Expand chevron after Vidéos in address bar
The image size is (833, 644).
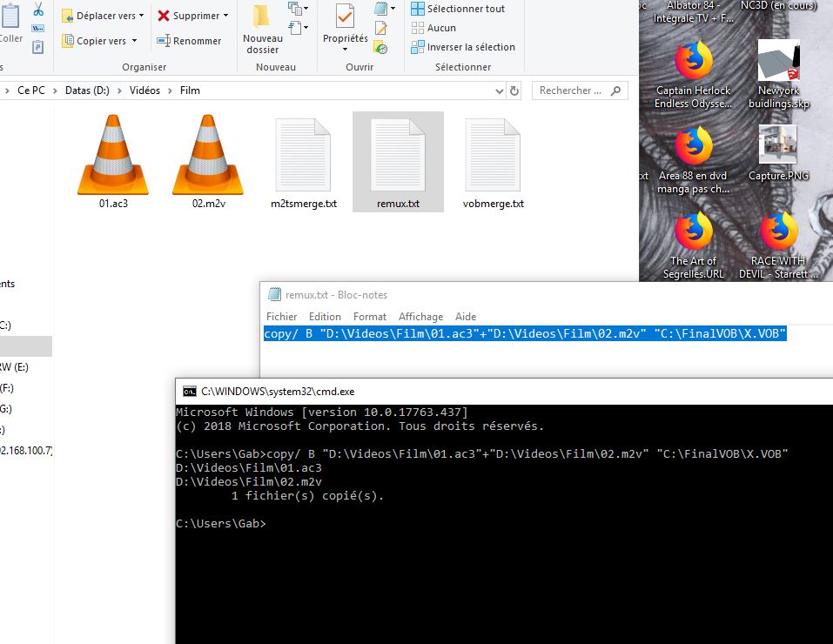[x=170, y=91]
